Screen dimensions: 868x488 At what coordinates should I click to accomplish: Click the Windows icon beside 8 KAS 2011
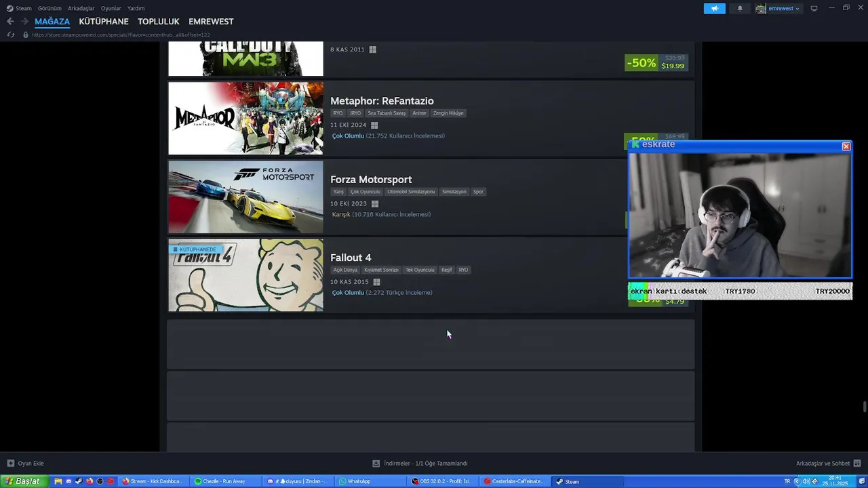372,49
